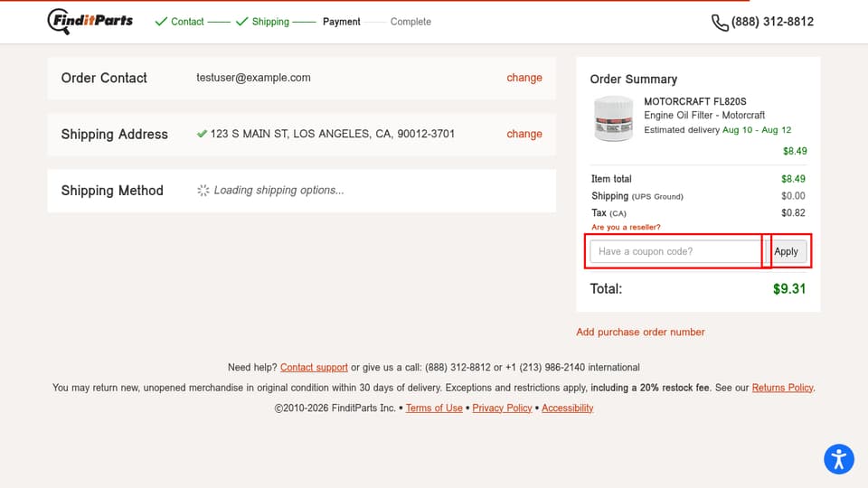
Task: Open Contact support link
Action: coord(314,368)
